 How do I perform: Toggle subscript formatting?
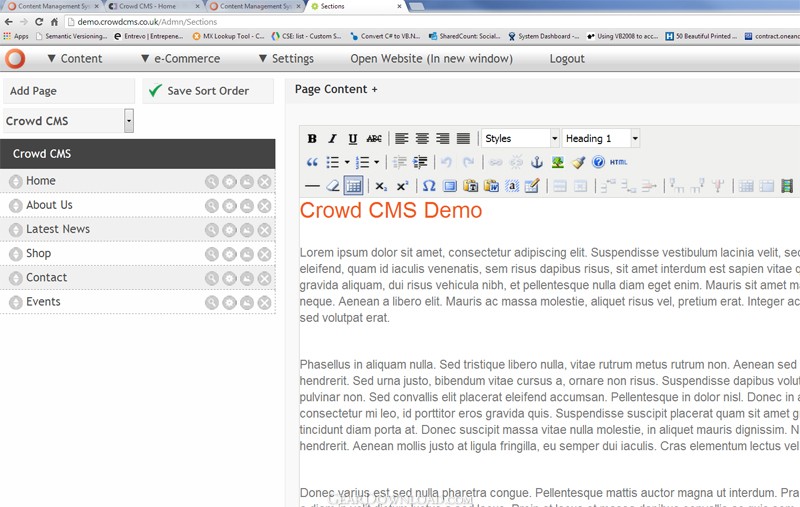pyautogui.click(x=381, y=186)
